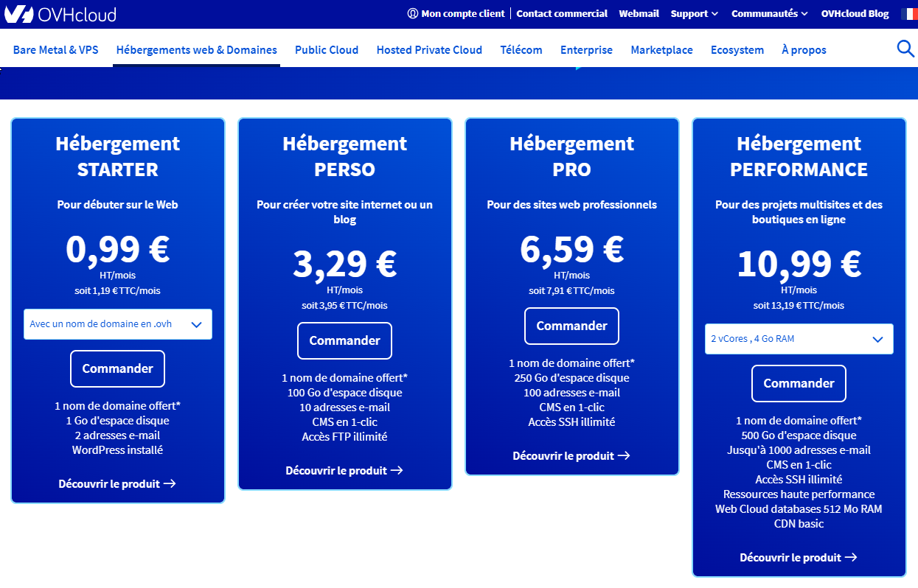Click 'Pour des sites web professionnels' text

(x=571, y=205)
